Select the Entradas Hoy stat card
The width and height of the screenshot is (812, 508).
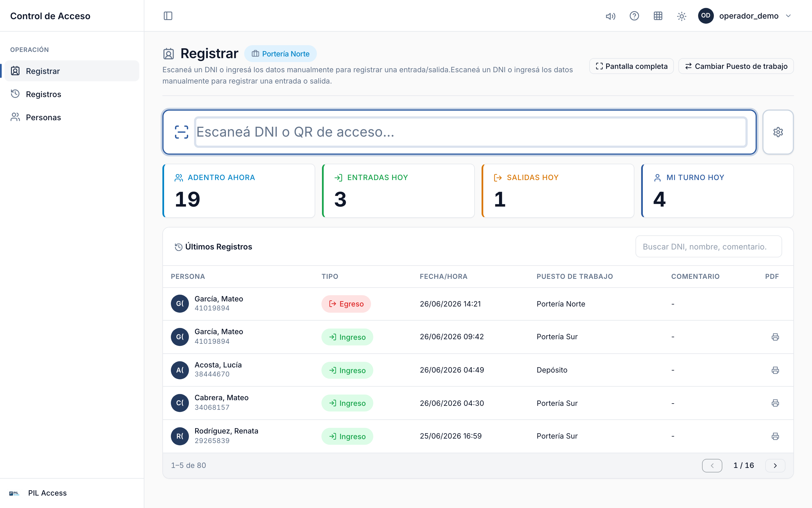[x=398, y=191]
